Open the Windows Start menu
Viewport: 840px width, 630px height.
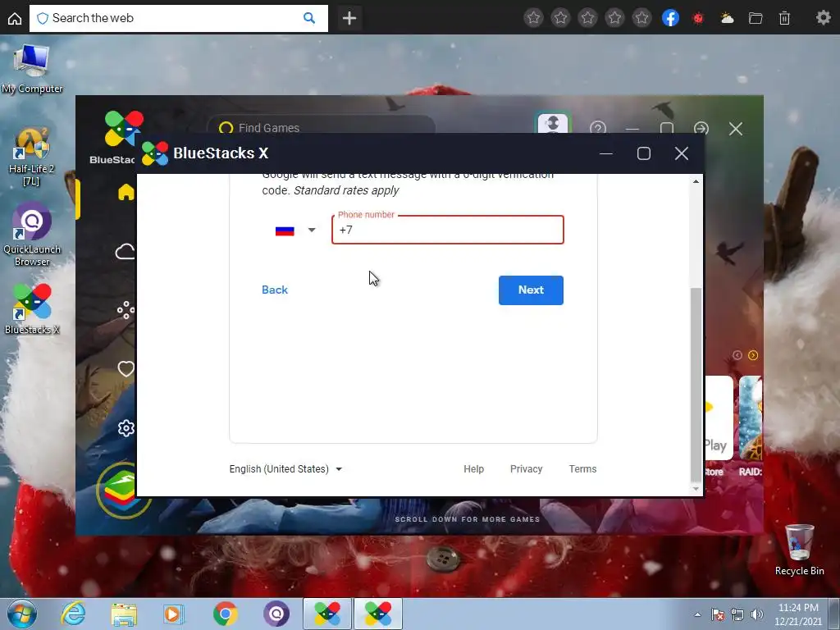click(x=22, y=614)
